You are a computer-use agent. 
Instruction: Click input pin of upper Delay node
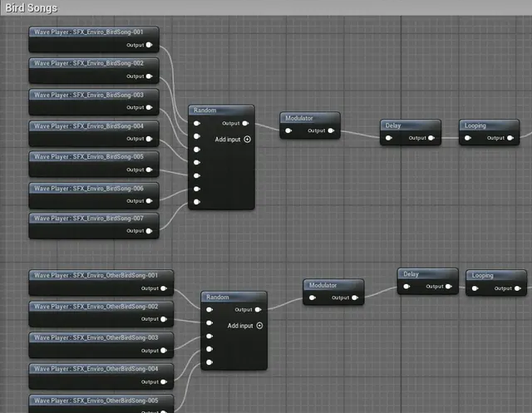coord(388,138)
